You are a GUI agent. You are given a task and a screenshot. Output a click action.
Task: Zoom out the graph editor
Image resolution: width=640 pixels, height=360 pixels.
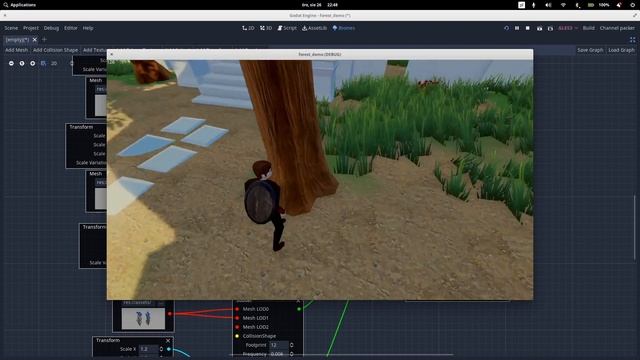click(11, 63)
